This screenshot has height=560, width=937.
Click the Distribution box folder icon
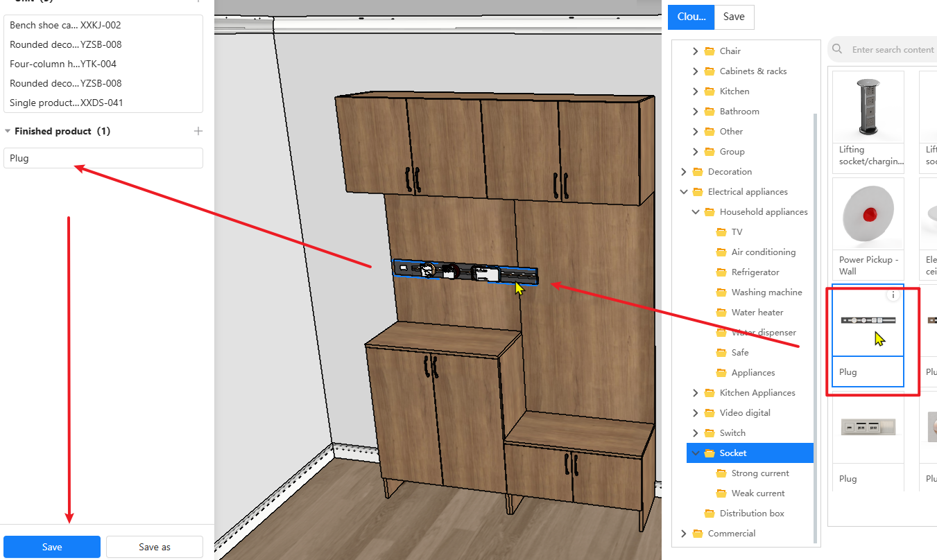[709, 514]
